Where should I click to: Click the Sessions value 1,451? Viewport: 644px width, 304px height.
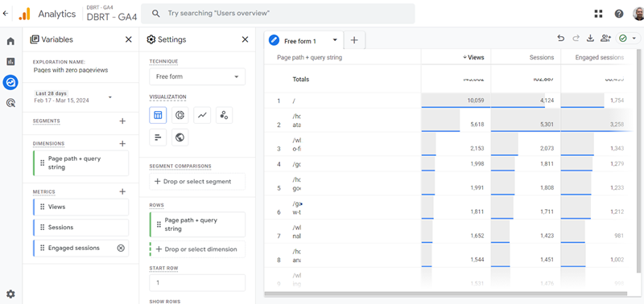coord(547,260)
